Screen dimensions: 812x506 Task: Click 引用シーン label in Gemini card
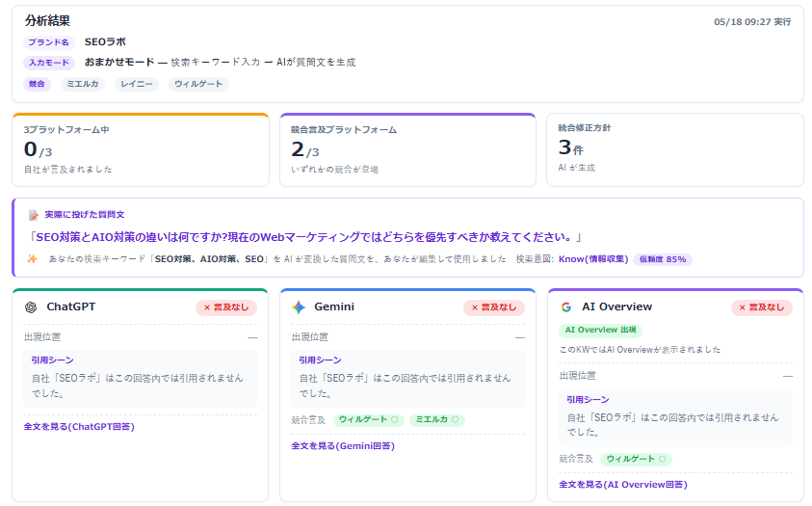320,360
